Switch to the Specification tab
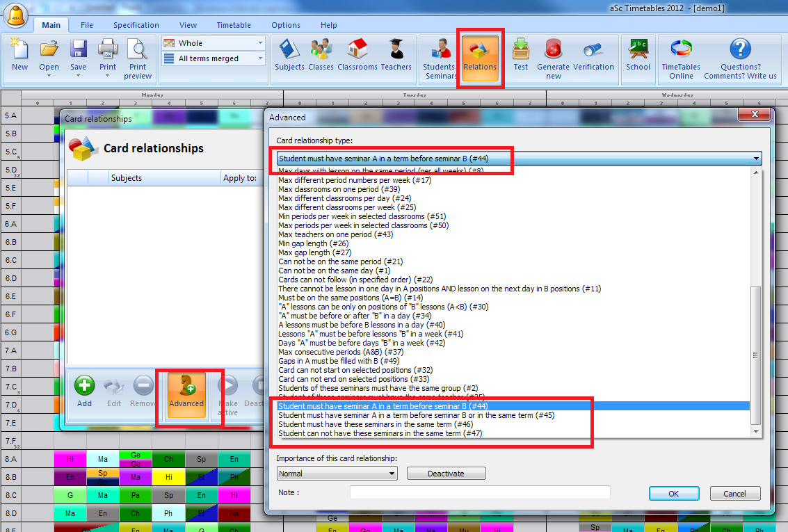788x532 pixels. [x=136, y=25]
